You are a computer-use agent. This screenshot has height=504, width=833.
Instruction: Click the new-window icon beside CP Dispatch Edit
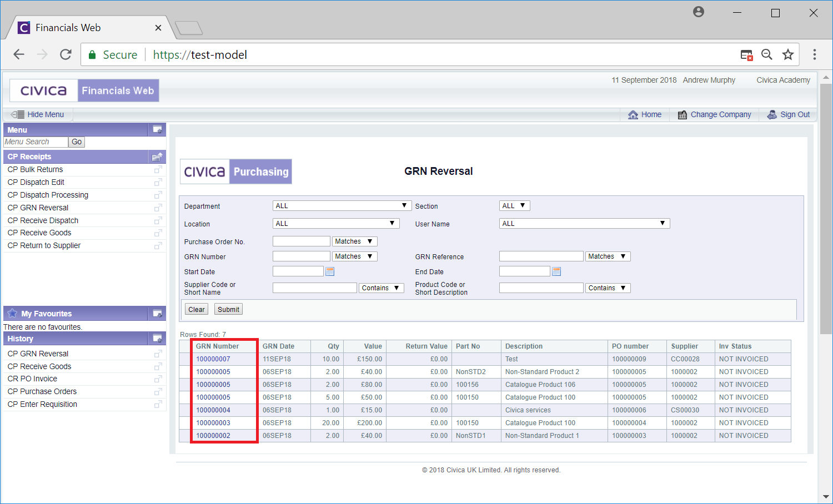[158, 182]
